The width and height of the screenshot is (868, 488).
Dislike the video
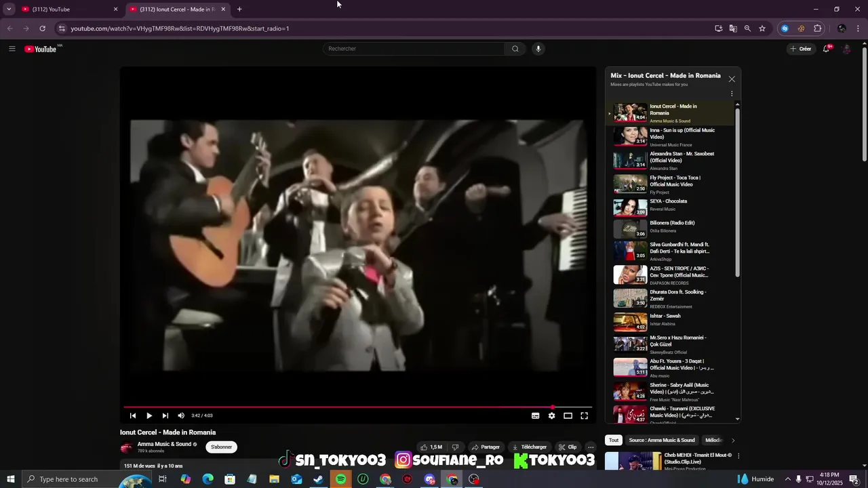(455, 447)
